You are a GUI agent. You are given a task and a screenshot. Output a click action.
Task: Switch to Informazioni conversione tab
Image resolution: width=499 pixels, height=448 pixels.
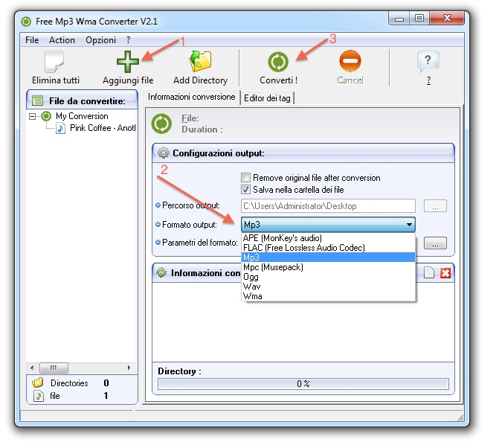point(191,97)
